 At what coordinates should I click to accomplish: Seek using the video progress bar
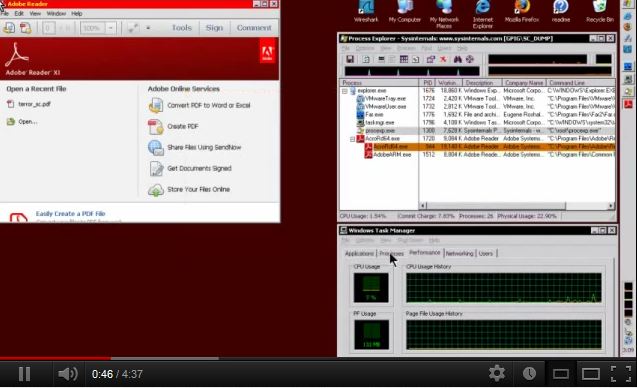click(318, 358)
